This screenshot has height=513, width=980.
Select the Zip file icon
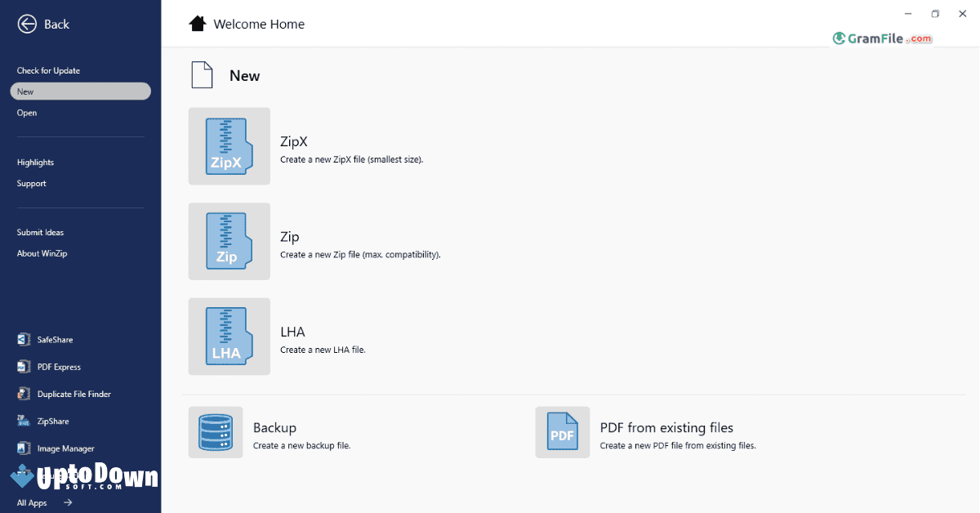pos(229,241)
